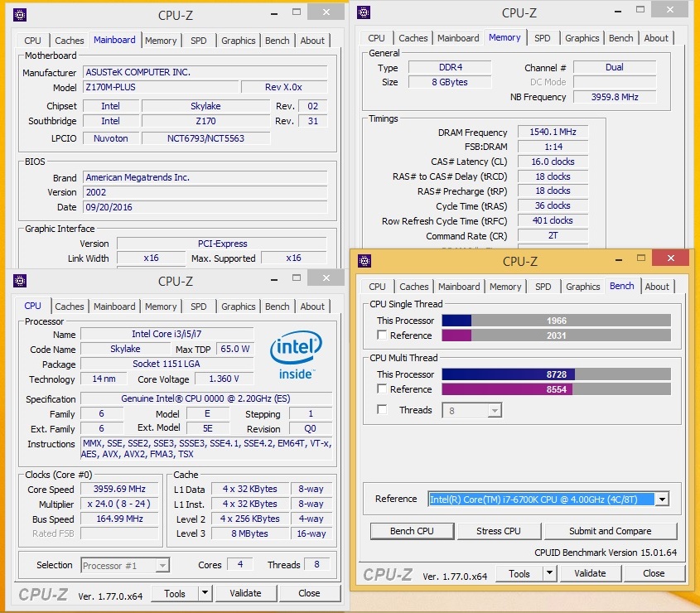Click multi thread Reference bar 8554
The height and width of the screenshot is (613, 700).
click(556, 389)
